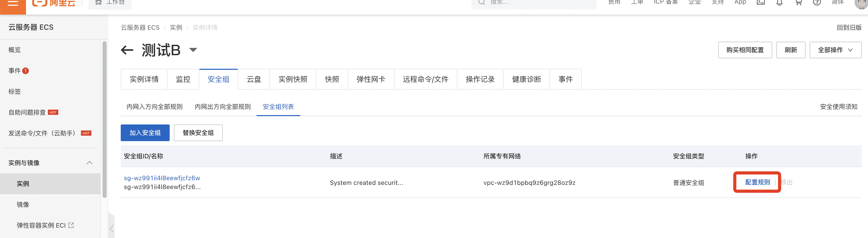Click the help question mark icon
The height and width of the screenshot is (238, 868).
click(x=817, y=3)
